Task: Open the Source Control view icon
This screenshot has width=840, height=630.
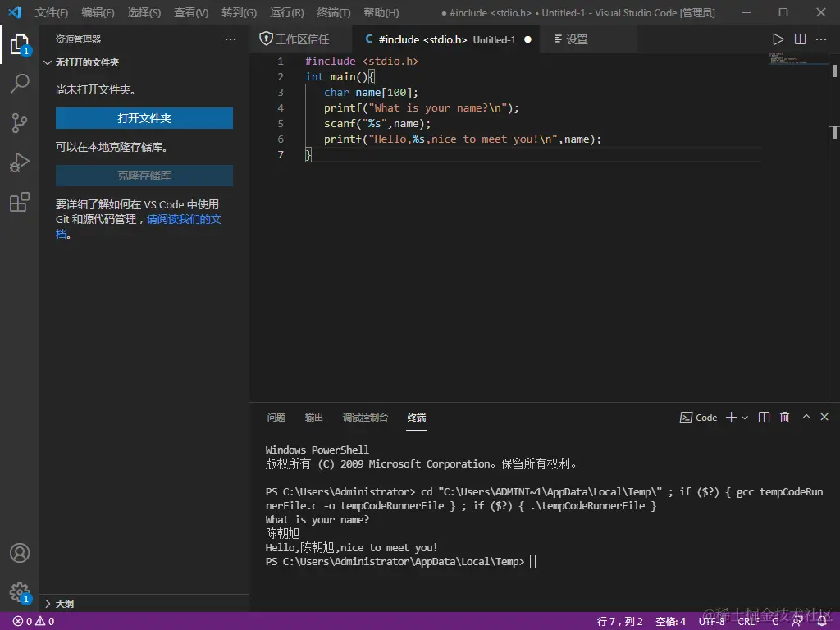Action: point(20,123)
